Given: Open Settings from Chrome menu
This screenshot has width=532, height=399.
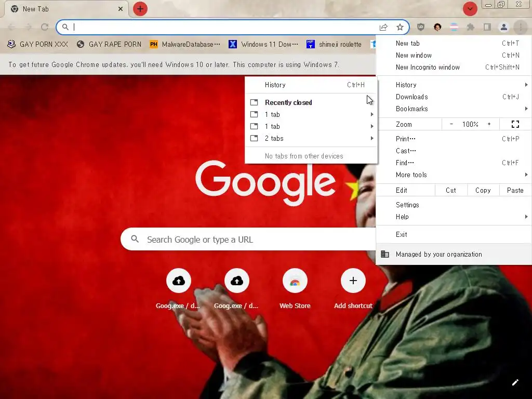Looking at the screenshot, I should pyautogui.click(x=454, y=205).
